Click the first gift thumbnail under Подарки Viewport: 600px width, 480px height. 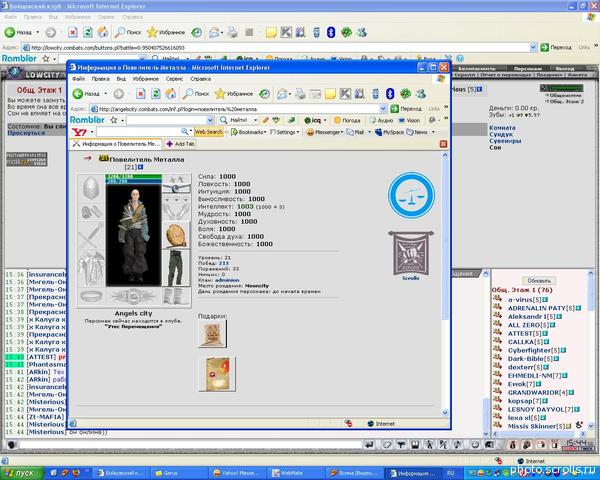point(212,333)
